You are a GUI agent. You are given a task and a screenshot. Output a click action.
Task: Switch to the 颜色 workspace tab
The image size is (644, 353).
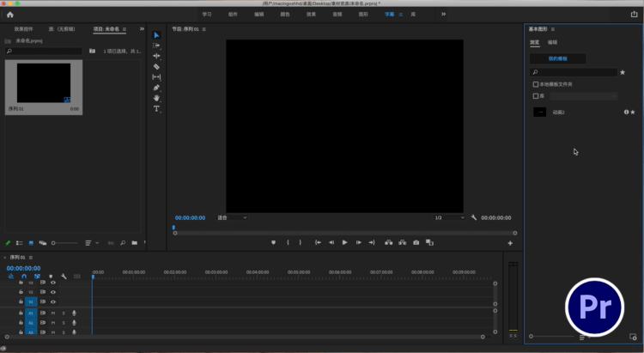[x=284, y=15]
